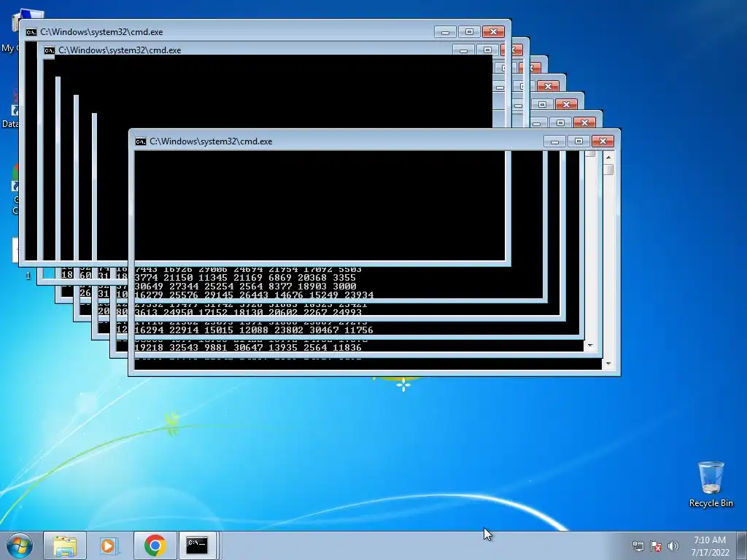Click the Show desktop strip beside the clock
The height and width of the screenshot is (560, 747).
742,545
